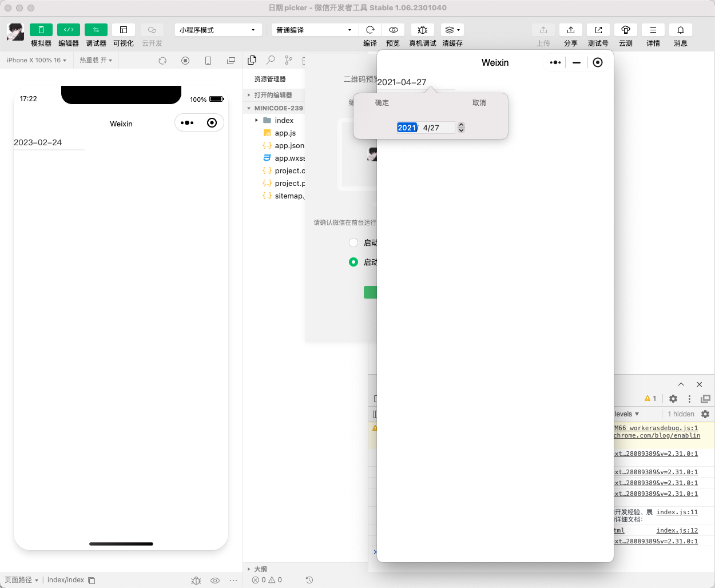Open the explorer files icon
Image resolution: width=715 pixels, height=588 pixels.
point(252,60)
